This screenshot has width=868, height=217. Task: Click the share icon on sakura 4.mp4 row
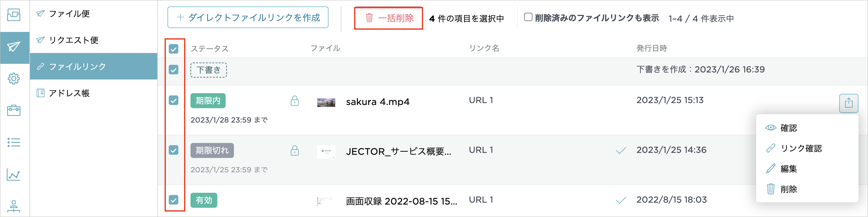(x=849, y=103)
